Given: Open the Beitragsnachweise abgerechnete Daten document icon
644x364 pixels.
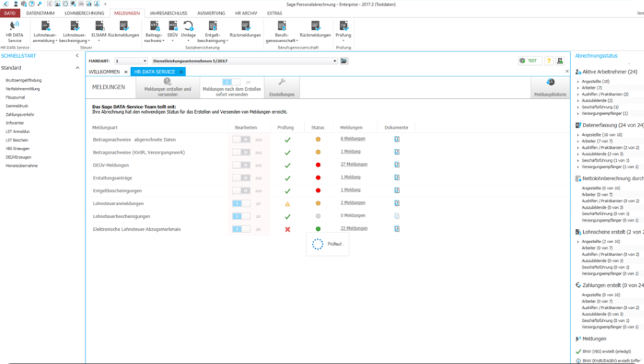Looking at the screenshot, I should click(x=396, y=139).
